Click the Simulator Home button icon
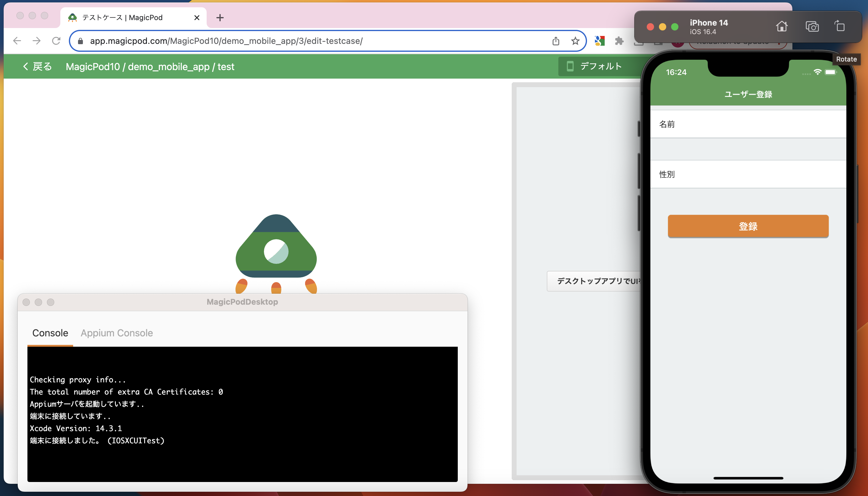This screenshot has width=868, height=496. pos(782,27)
